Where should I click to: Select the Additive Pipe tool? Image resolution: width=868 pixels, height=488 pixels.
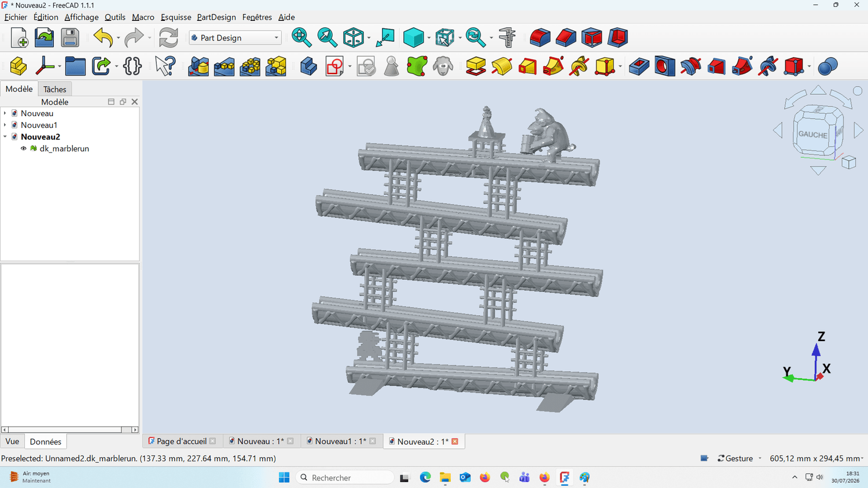553,66
